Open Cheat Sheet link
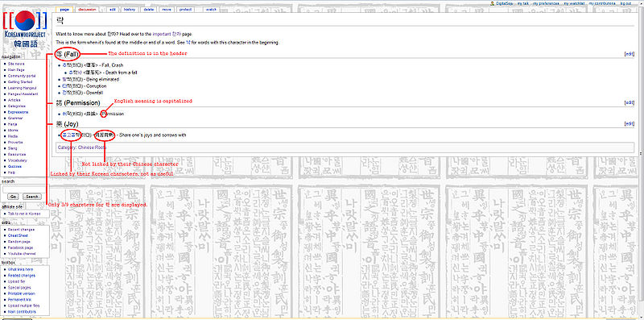644x320 pixels. click(x=18, y=235)
